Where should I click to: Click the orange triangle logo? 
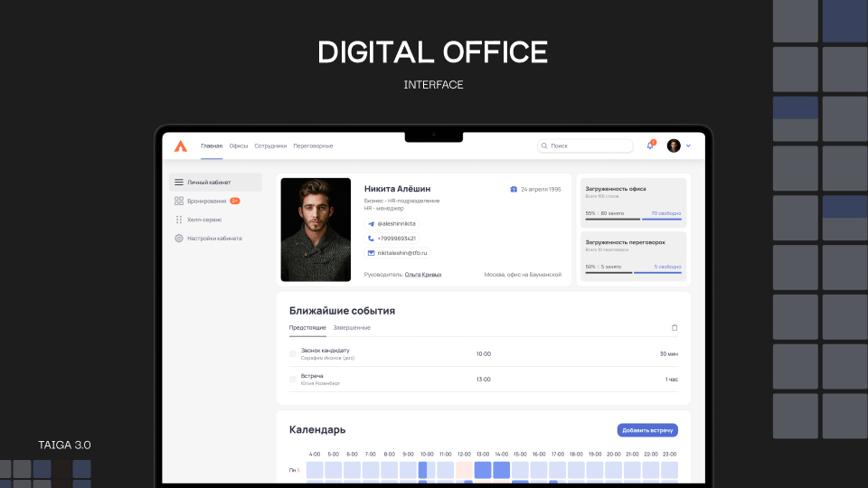pos(181,146)
